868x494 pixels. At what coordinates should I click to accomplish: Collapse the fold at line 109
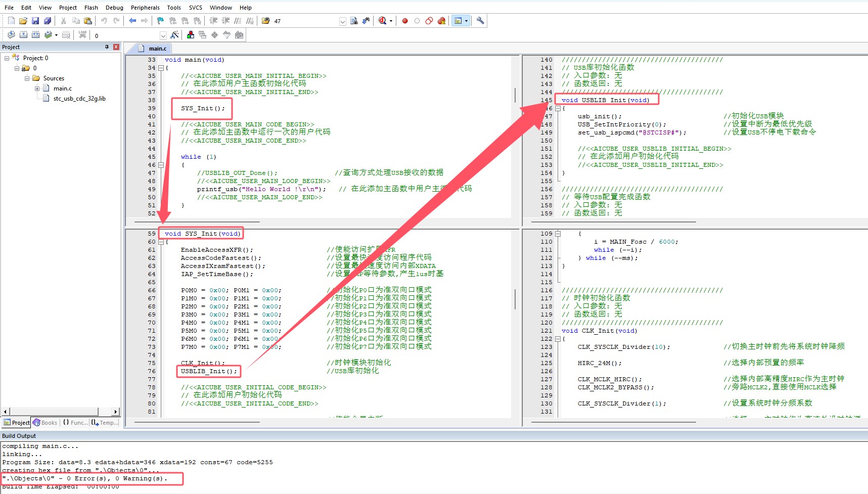pyautogui.click(x=558, y=234)
